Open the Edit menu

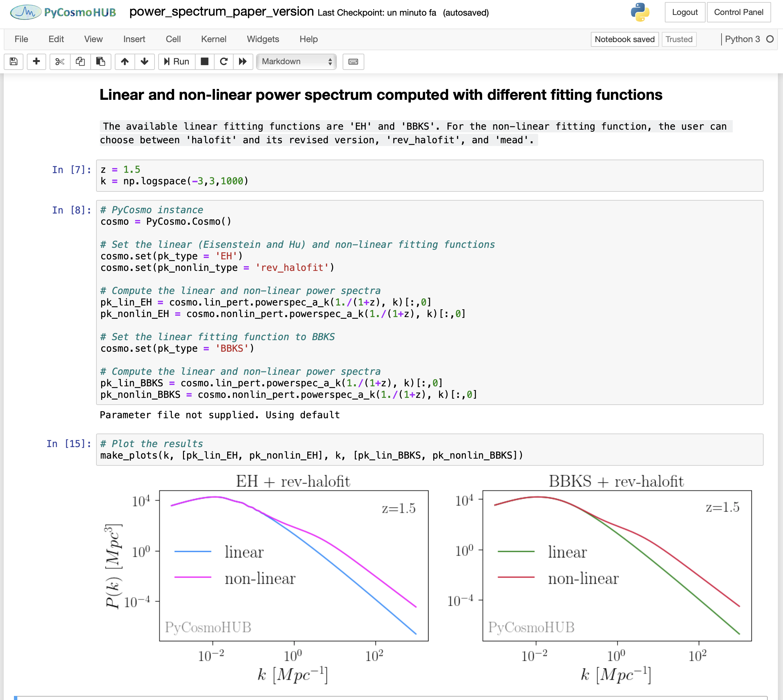(x=56, y=39)
